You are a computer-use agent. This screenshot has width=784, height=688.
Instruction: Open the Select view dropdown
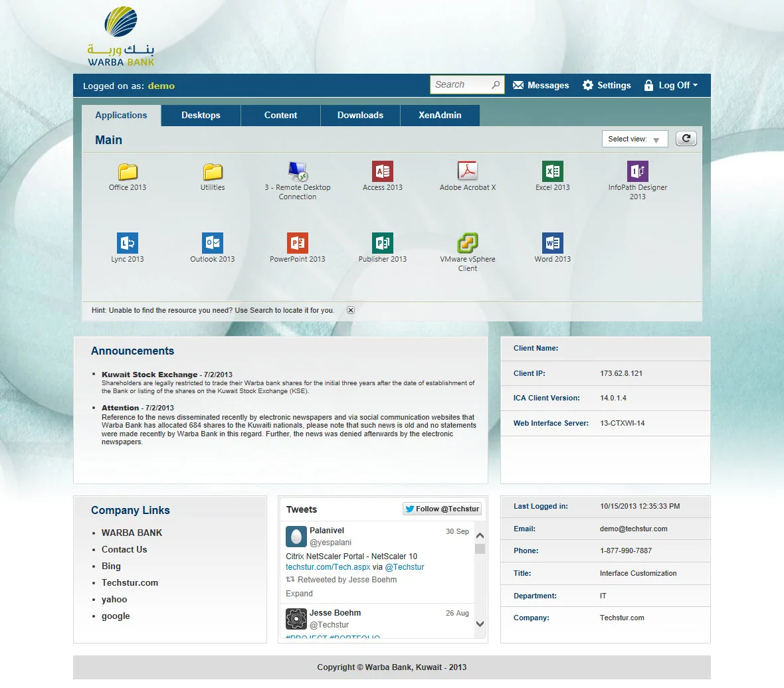635,139
